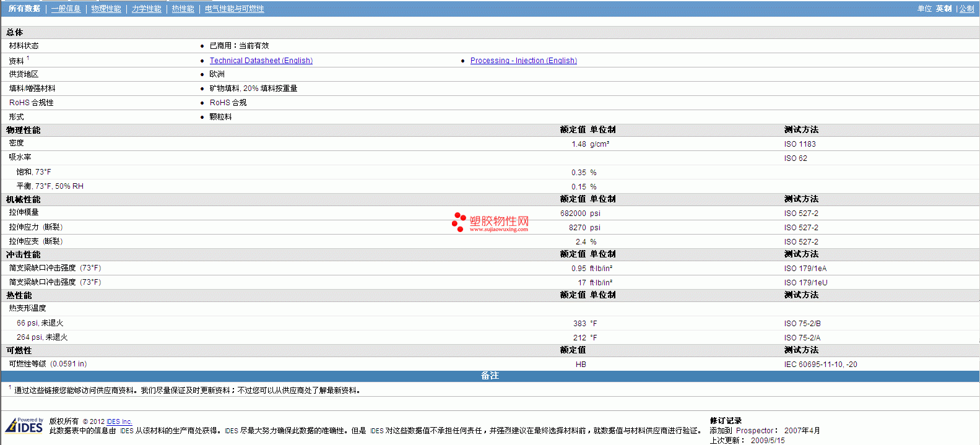The height and width of the screenshot is (445, 980).
Task: Open the 一般信息 tab
Action: [66, 9]
